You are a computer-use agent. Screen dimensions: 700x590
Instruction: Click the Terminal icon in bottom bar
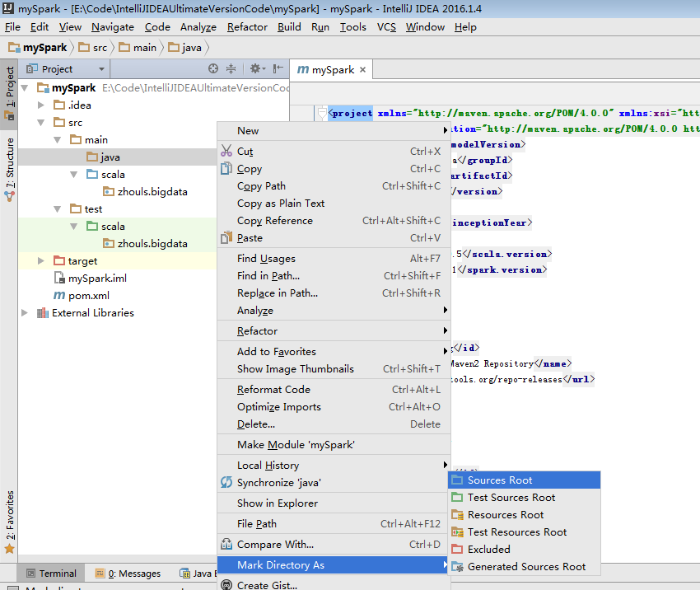(30, 574)
